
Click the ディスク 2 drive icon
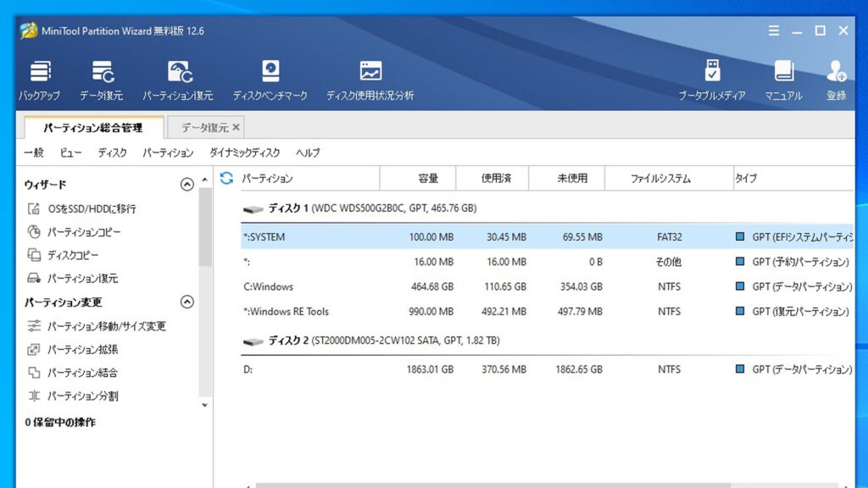coord(253,341)
